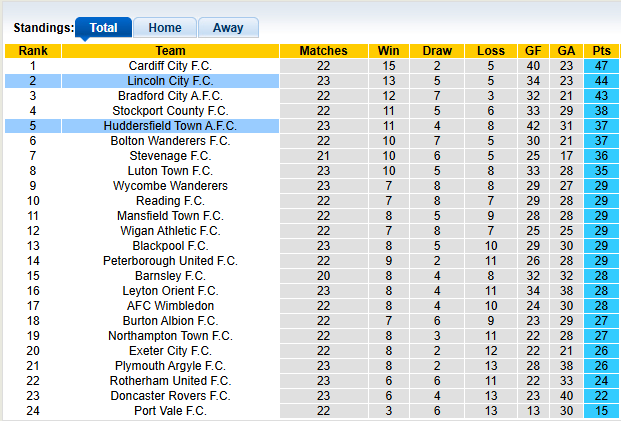This screenshot has height=421, width=621.
Task: Click Bradford City A.F.C. link
Action: (170, 96)
